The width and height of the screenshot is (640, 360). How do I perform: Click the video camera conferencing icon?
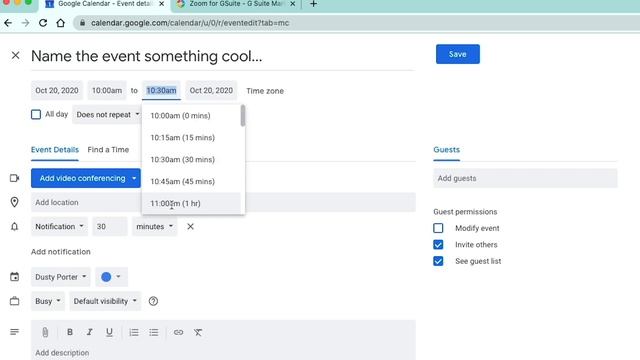(15, 178)
